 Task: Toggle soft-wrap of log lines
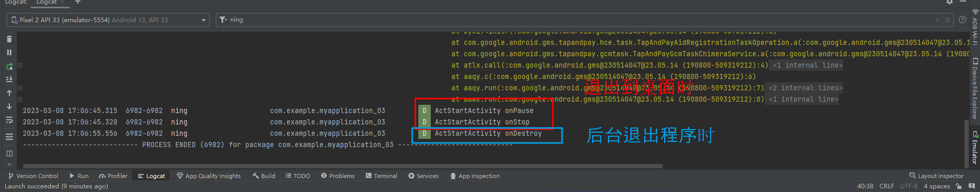9,120
